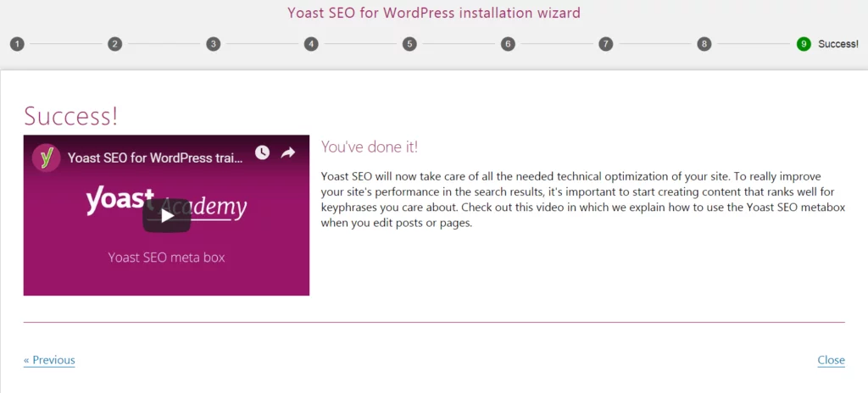Click the Yoast channel logo icon
This screenshot has width=868, height=393.
[47, 158]
